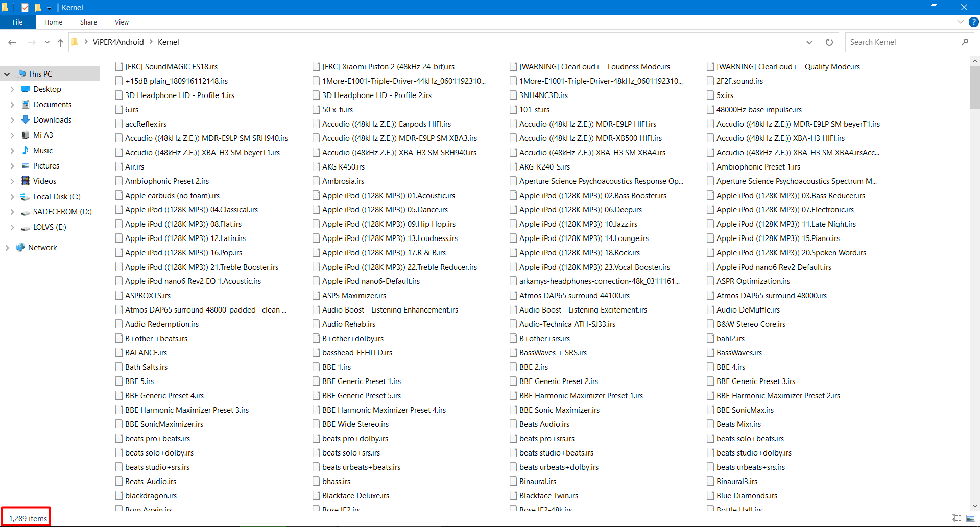
Task: Click the Music note icon in sidebar
Action: pyautogui.click(x=26, y=150)
